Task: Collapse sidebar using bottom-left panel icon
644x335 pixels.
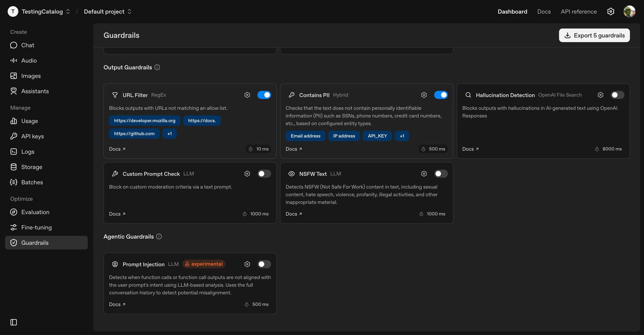Action: [14, 322]
